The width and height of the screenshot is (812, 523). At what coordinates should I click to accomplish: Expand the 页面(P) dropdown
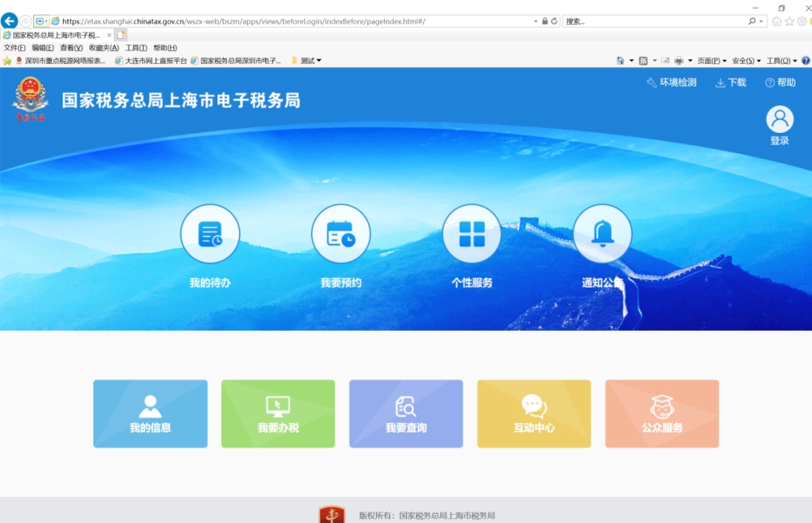711,61
